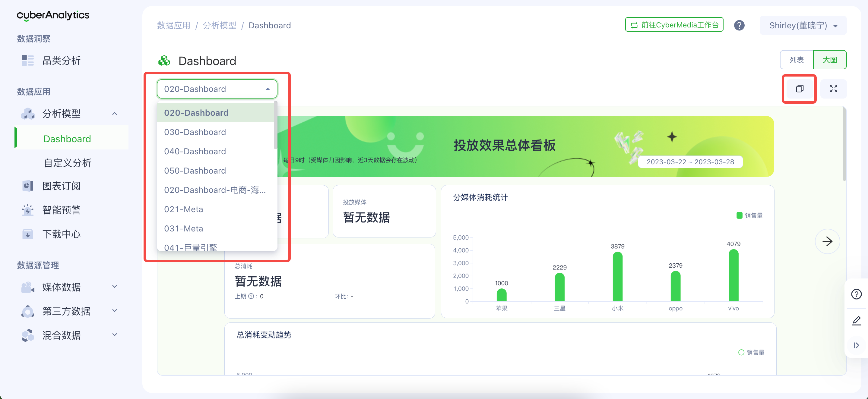Open 智能预警 in the sidebar
The width and height of the screenshot is (868, 399).
(61, 210)
